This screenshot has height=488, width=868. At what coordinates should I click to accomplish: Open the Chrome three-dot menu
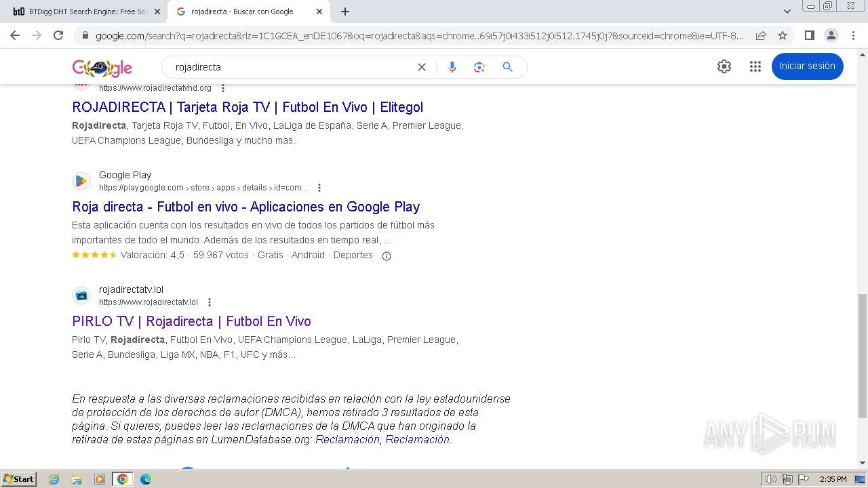pyautogui.click(x=853, y=35)
